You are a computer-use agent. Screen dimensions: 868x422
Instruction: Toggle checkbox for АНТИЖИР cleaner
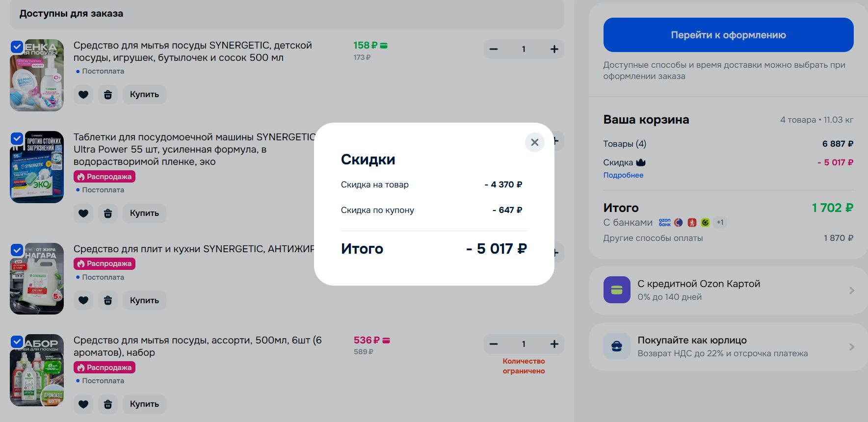[x=17, y=250]
